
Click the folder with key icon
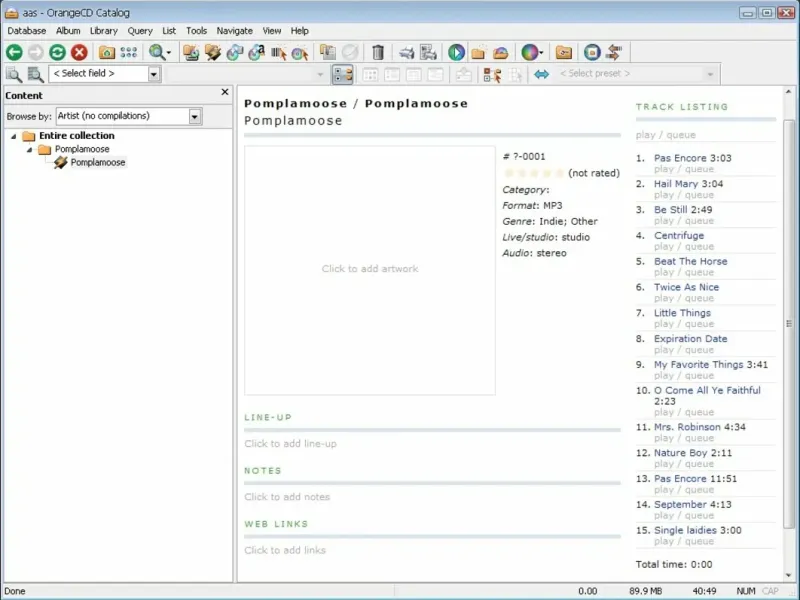point(564,52)
